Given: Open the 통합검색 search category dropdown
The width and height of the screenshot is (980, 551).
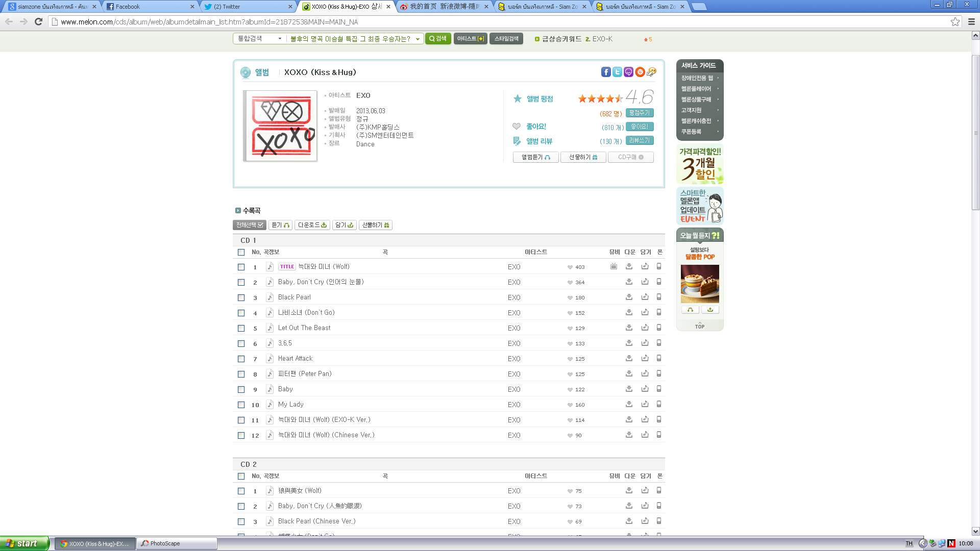Looking at the screenshot, I should click(x=259, y=39).
